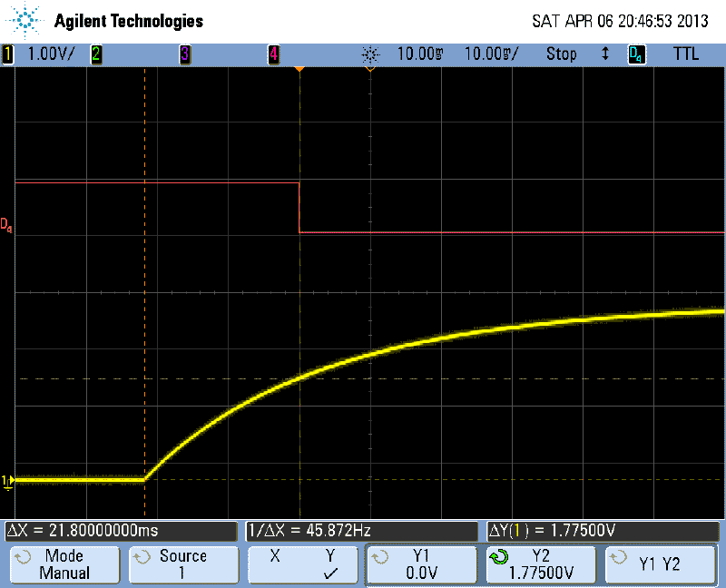Click the upper horizontal dashed Y2 cursor line
The image size is (726, 588).
tap(370, 378)
